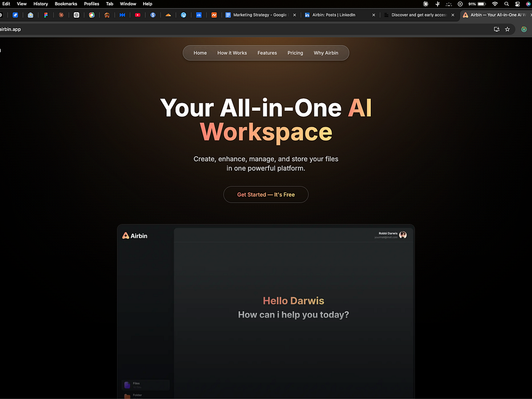Go to the How it Works section
This screenshot has width=532, height=399.
[232, 53]
